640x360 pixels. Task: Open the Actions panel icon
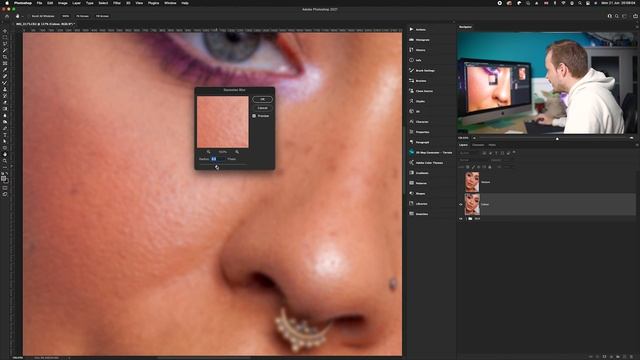411,29
